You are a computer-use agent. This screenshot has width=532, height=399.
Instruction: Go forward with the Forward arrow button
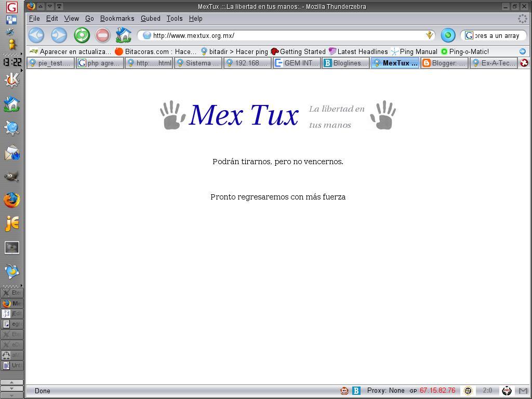59,35
